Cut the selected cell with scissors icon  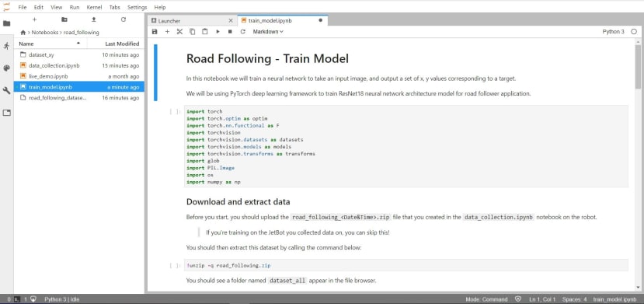click(179, 32)
